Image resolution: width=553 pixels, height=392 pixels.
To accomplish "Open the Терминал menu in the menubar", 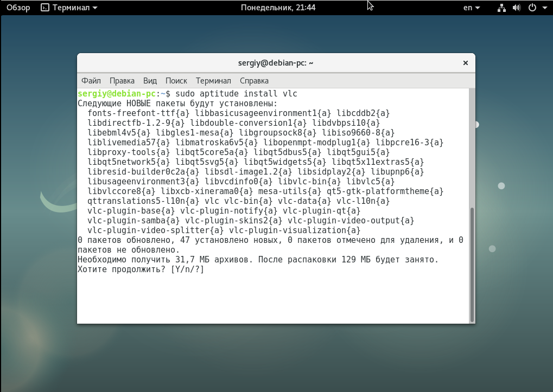I will pyautogui.click(x=213, y=81).
